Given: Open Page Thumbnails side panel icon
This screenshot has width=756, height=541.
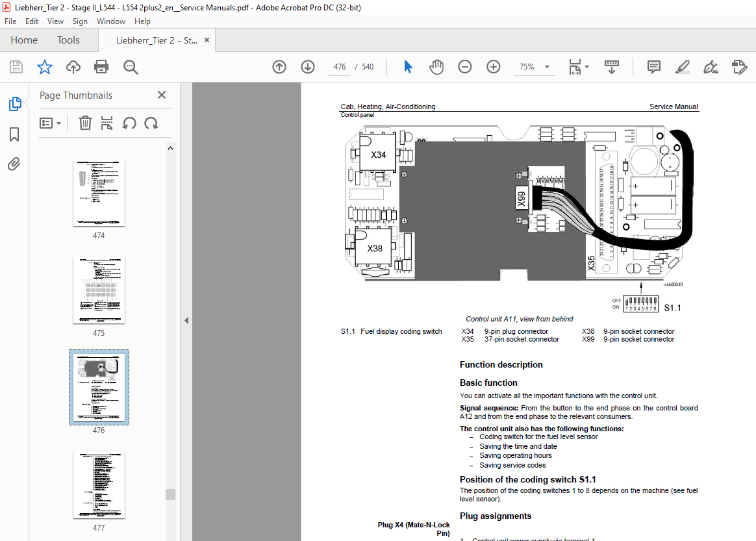Looking at the screenshot, I should click(x=15, y=104).
